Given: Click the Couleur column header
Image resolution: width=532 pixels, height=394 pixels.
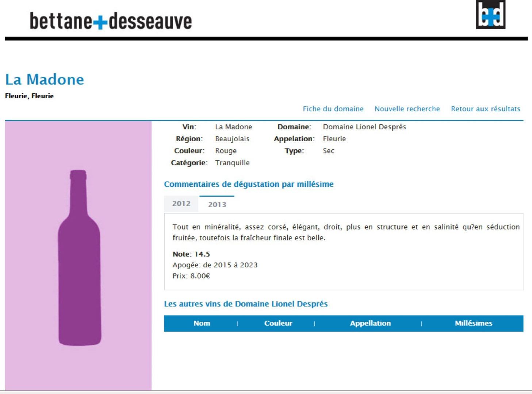Looking at the screenshot, I should (x=278, y=323).
